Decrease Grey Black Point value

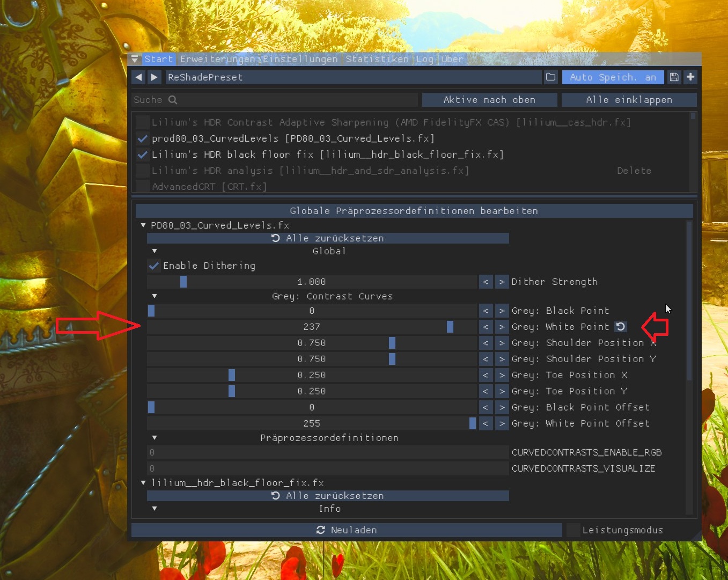pyautogui.click(x=486, y=311)
